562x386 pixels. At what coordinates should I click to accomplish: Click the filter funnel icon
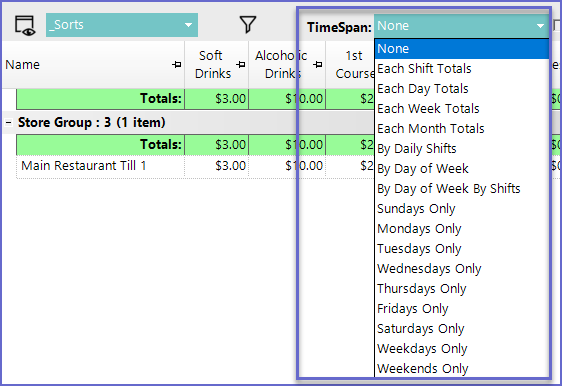(248, 25)
